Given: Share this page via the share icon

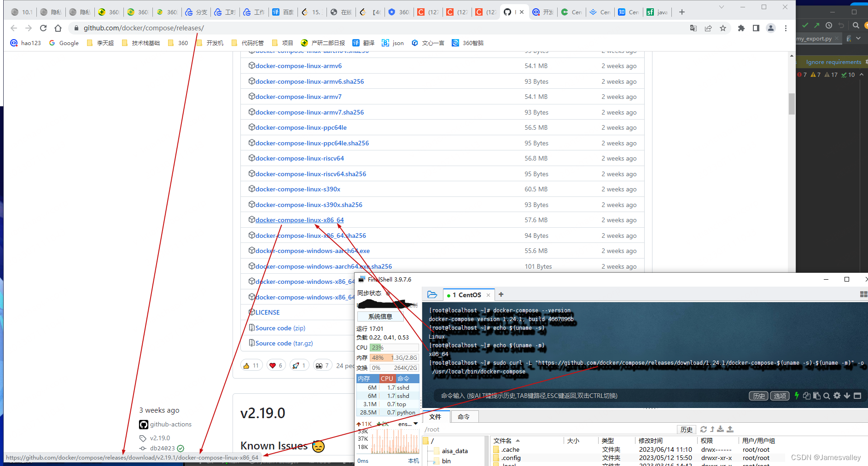Looking at the screenshot, I should 708,28.
